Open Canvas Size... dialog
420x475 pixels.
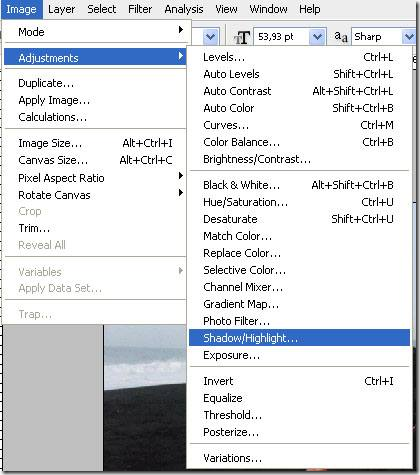95,160
